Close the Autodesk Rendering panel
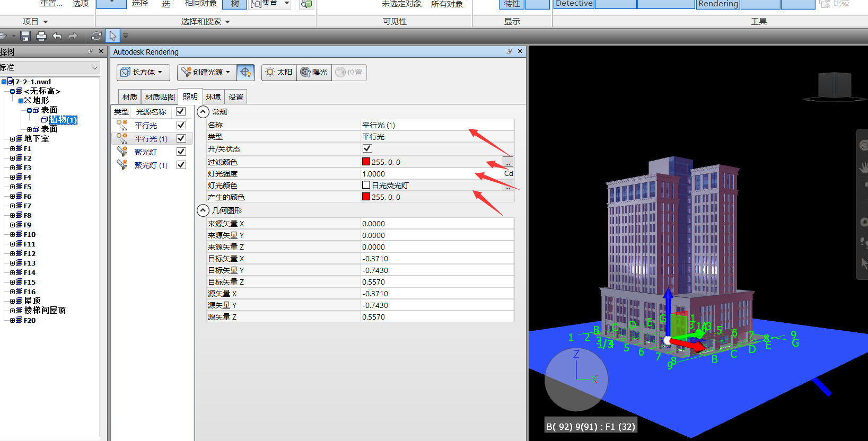The image size is (868, 441). click(520, 51)
